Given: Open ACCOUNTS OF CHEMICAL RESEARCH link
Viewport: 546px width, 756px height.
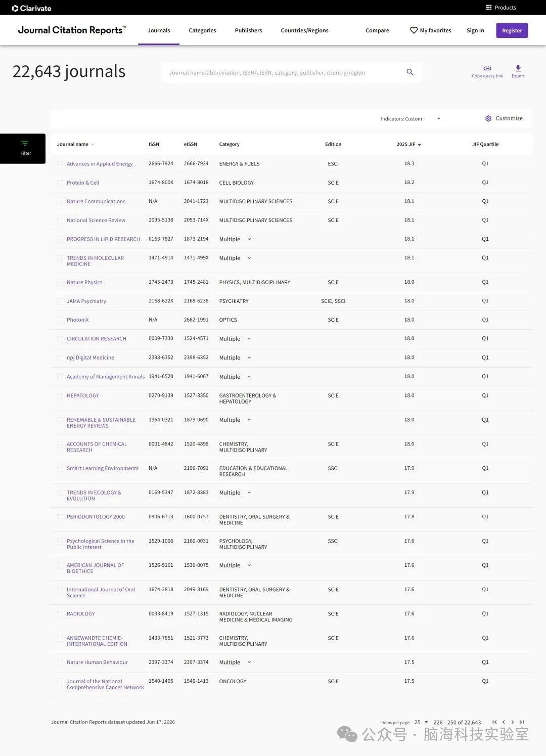Looking at the screenshot, I should tap(97, 447).
